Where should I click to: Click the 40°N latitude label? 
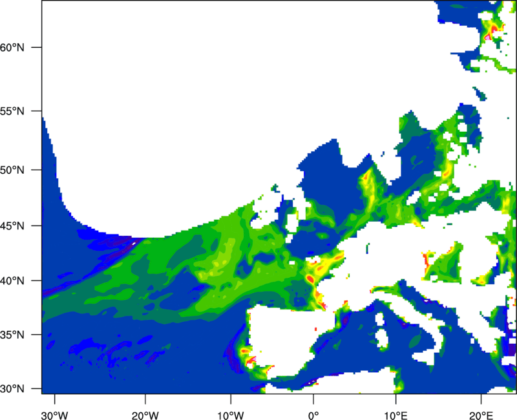[12, 281]
